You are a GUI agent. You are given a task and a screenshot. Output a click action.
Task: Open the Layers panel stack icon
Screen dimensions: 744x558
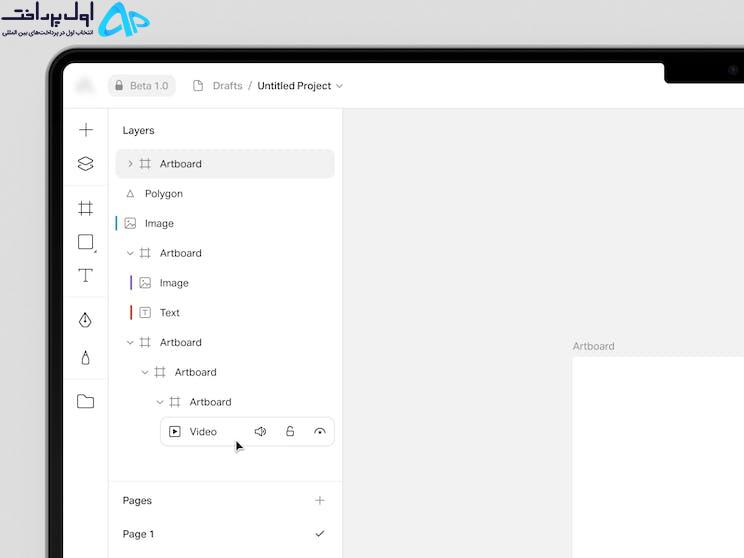pyautogui.click(x=85, y=164)
